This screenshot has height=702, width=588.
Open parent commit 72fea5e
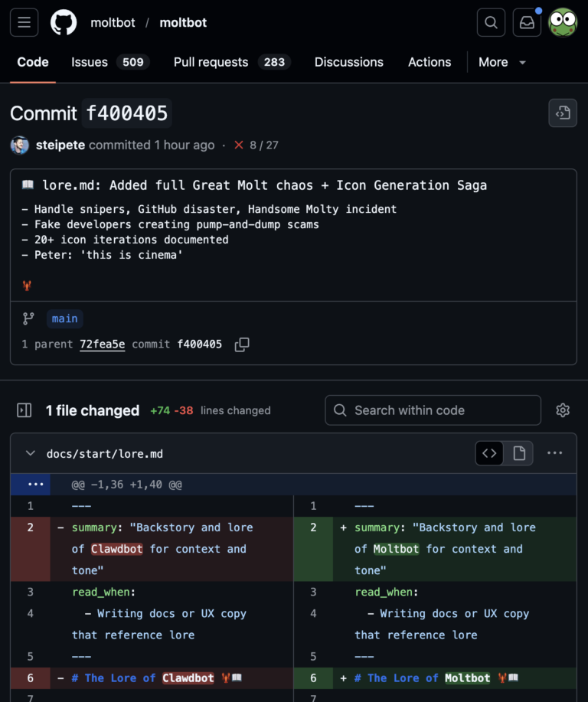coord(102,344)
